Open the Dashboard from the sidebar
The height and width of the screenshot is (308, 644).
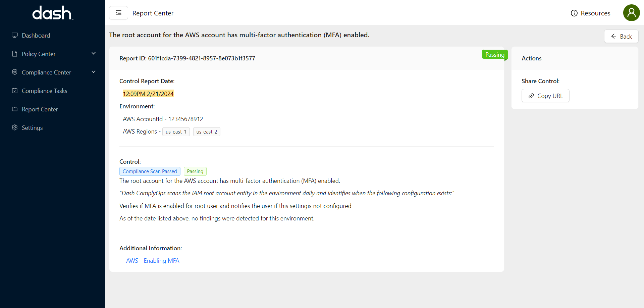36,35
